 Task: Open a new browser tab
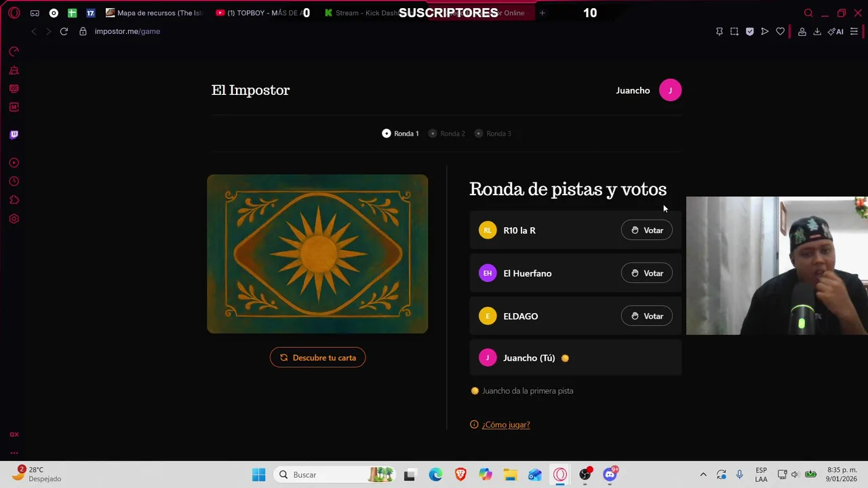[542, 13]
